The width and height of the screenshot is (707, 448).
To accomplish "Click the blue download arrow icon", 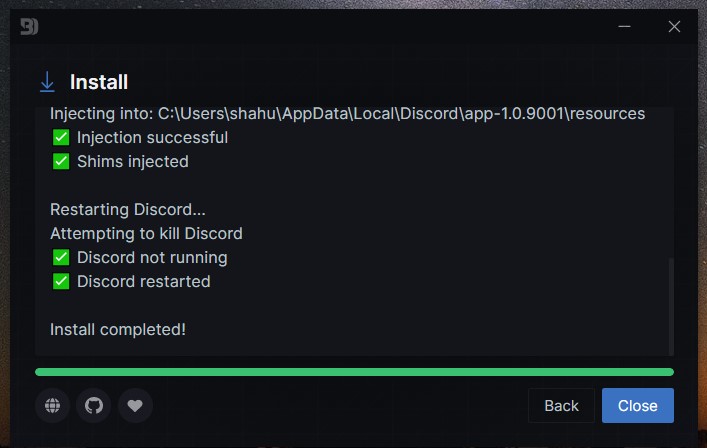I will tap(47, 82).
